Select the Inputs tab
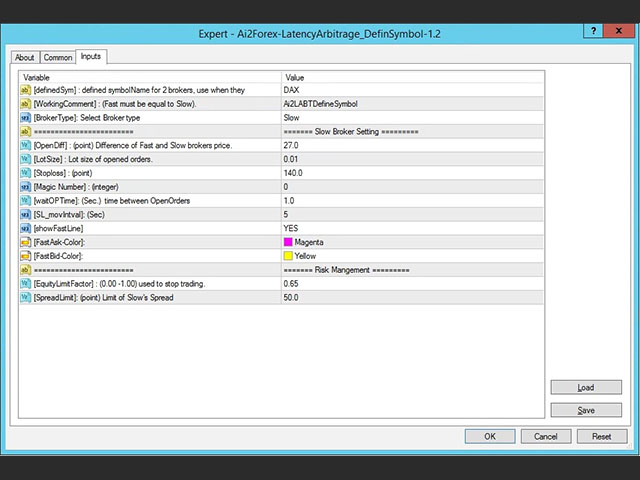Screen dimensions: 640x480 [x=91, y=56]
